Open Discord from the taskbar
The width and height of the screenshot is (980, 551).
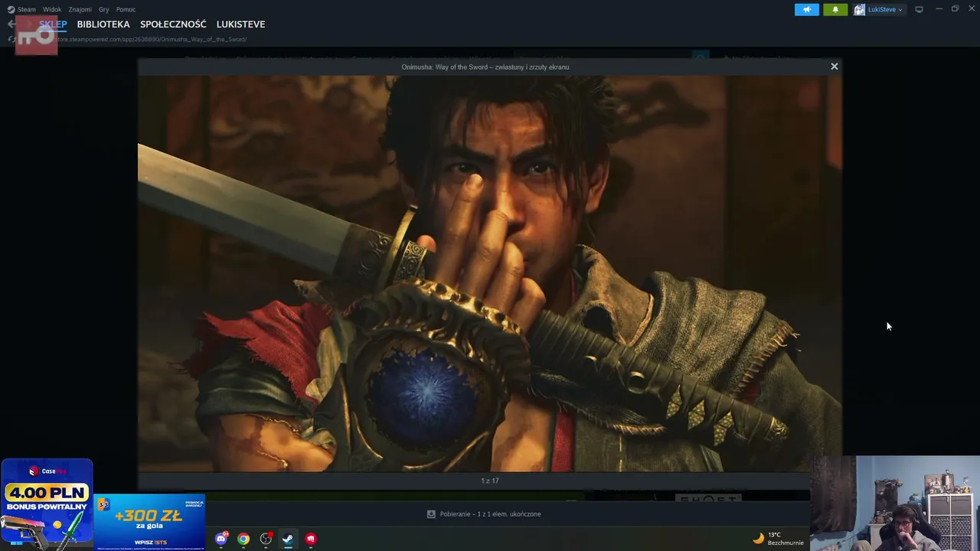tap(221, 539)
